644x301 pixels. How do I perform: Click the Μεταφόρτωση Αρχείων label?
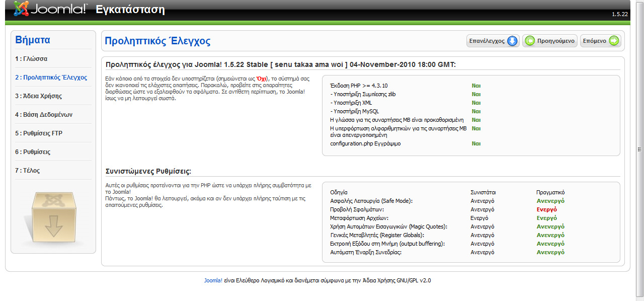pyautogui.click(x=359, y=218)
